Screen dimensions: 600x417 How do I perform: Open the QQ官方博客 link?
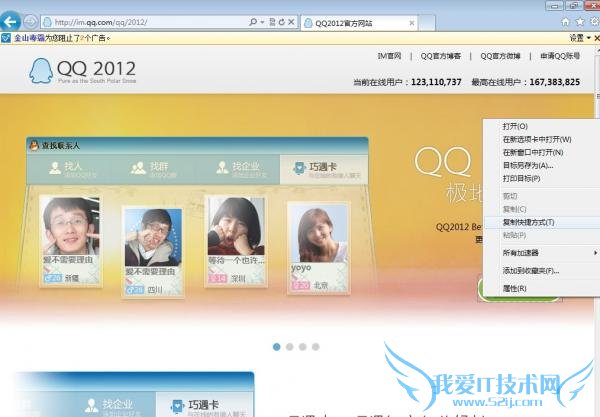point(440,56)
